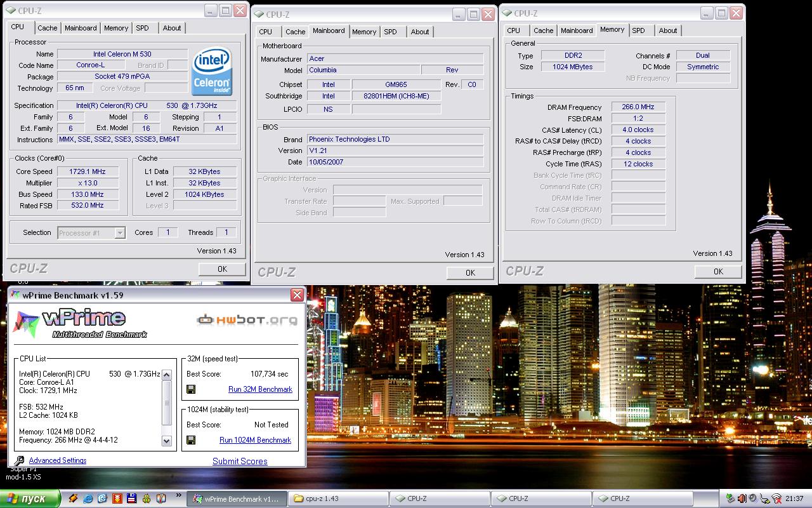The width and height of the screenshot is (812, 508).
Task: Click the wPrime multithreaded benchmark logo
Action: click(79, 324)
